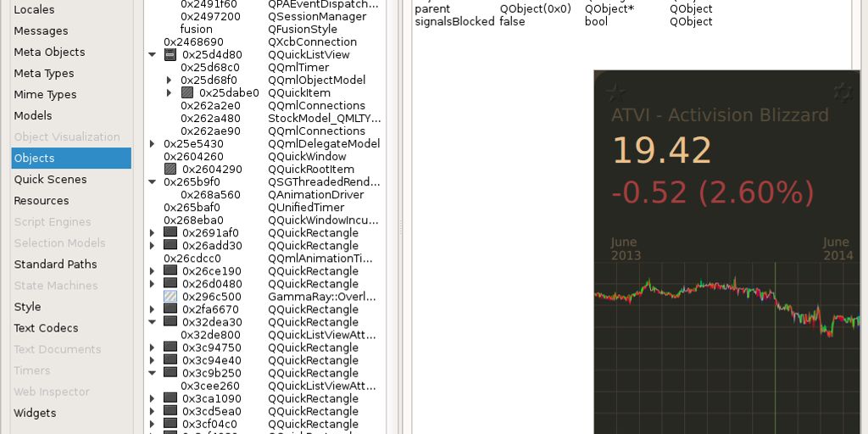Open the Models tool in sidebar

(x=71, y=115)
